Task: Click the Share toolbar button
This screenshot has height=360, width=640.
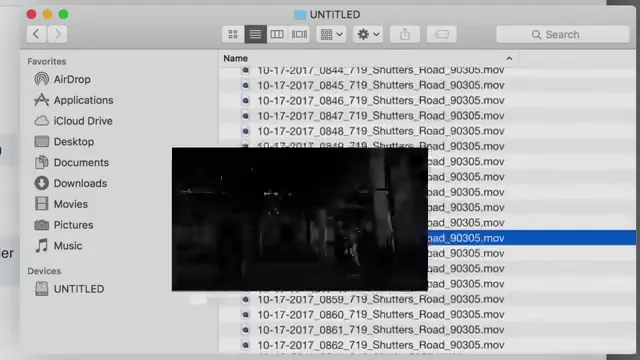Action: (405, 34)
